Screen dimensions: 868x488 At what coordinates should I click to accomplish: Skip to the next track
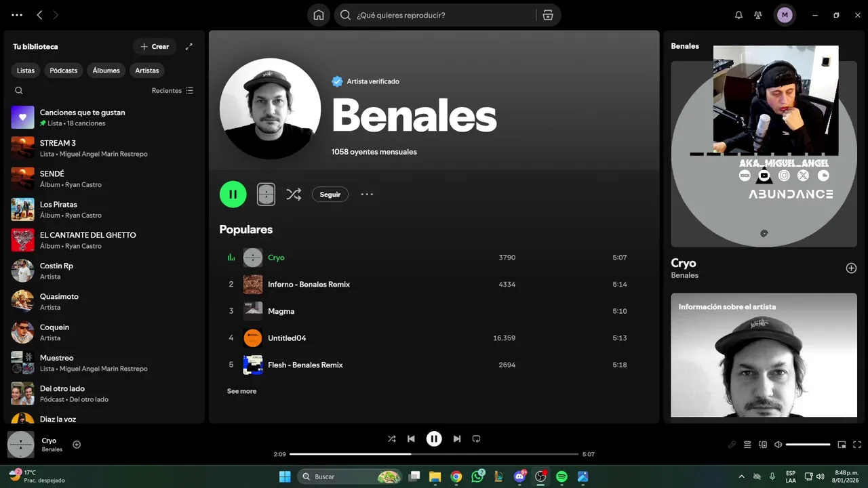(457, 439)
